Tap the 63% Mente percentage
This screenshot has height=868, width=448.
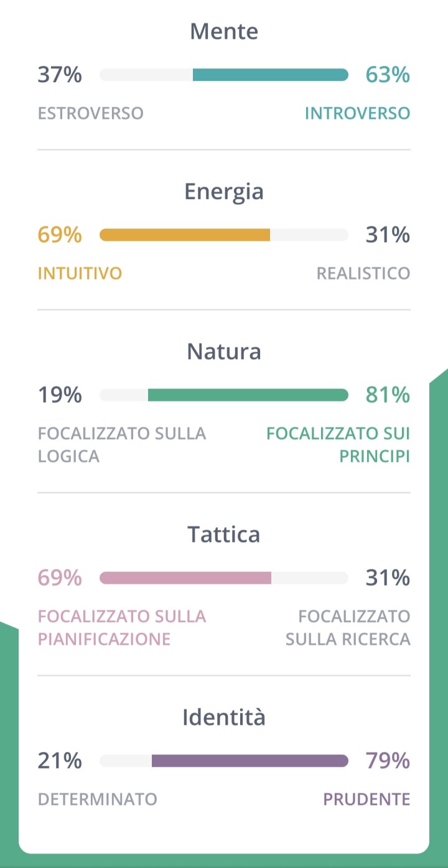pos(388,75)
